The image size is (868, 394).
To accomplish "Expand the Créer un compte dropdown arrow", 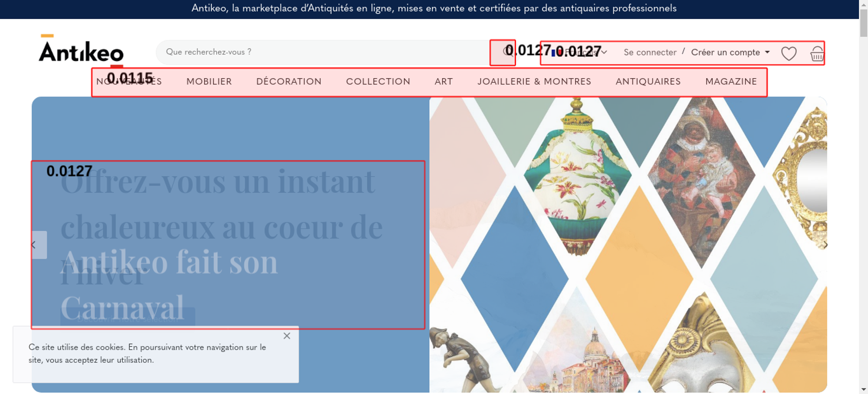I will click(x=767, y=52).
